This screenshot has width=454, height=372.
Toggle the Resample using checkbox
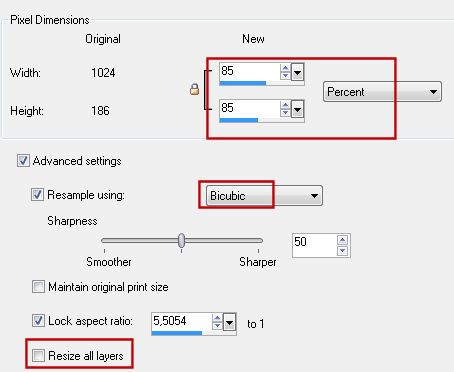37,195
